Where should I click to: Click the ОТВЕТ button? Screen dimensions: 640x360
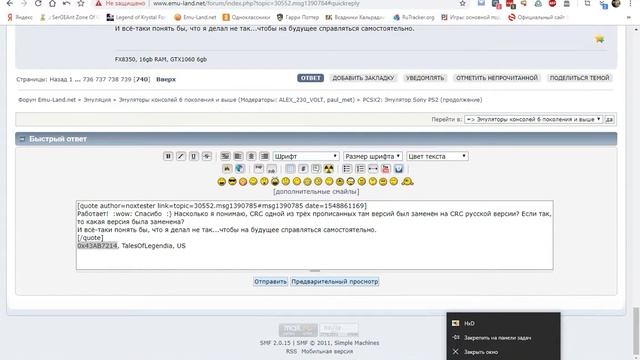(x=310, y=78)
